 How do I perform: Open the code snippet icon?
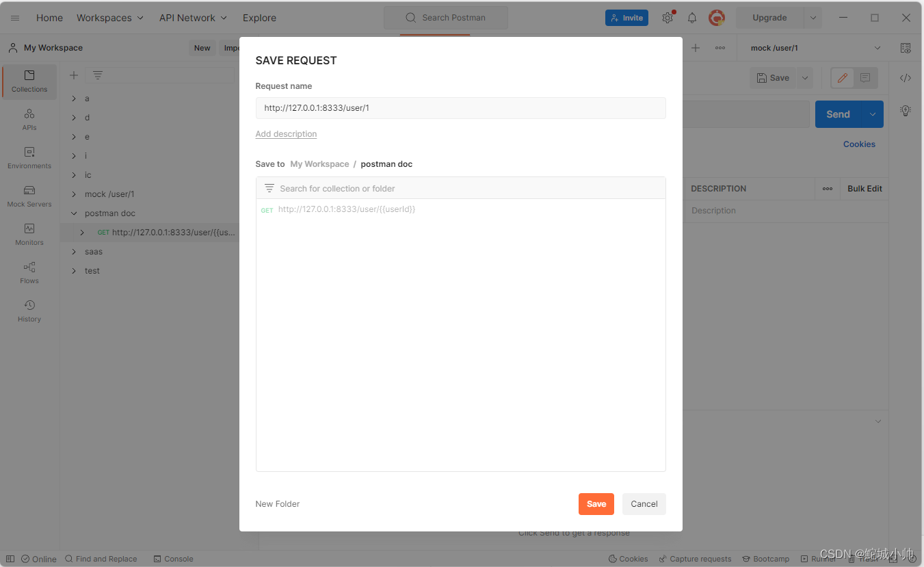point(906,78)
